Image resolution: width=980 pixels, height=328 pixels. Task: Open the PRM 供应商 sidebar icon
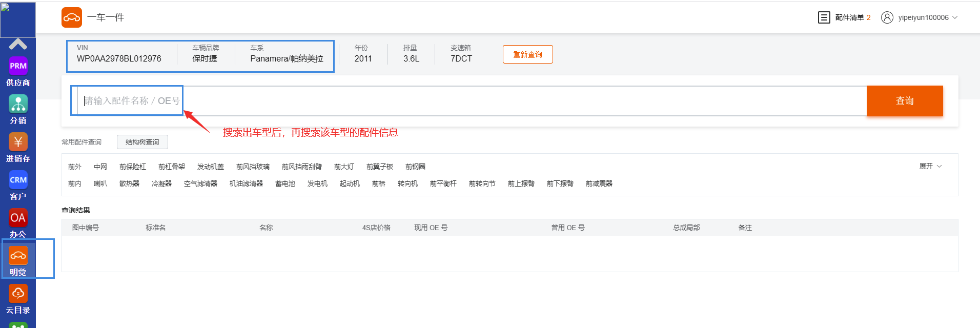(x=18, y=67)
